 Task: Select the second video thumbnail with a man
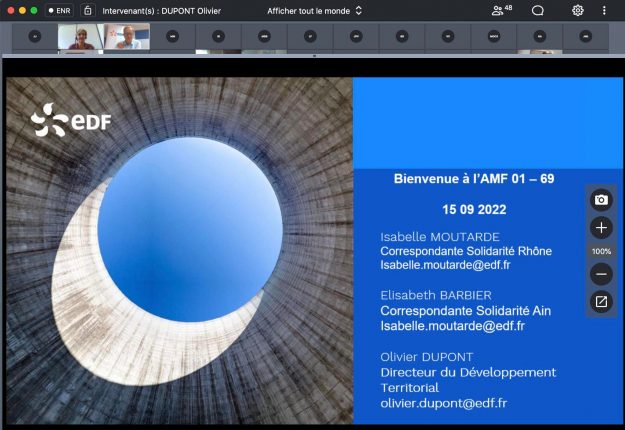[x=127, y=37]
